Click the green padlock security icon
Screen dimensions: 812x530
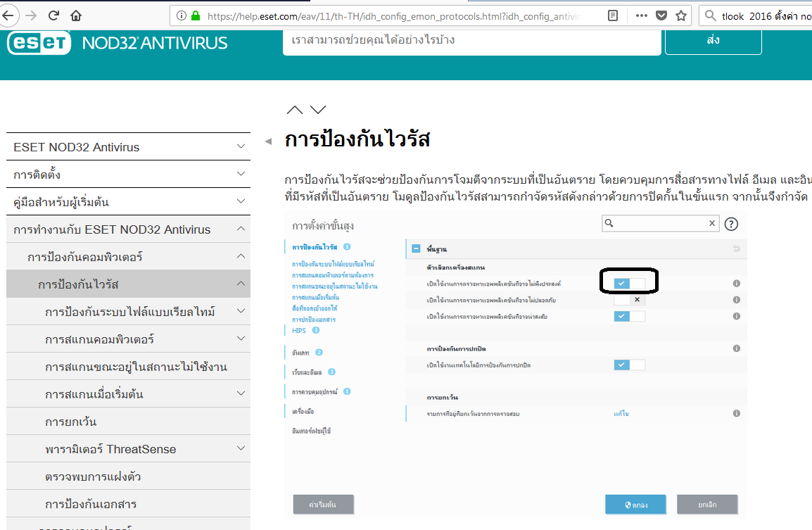pos(196,15)
